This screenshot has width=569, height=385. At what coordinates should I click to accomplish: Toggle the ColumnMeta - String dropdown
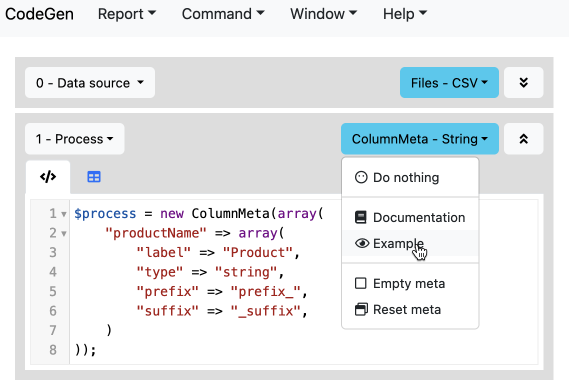click(420, 139)
